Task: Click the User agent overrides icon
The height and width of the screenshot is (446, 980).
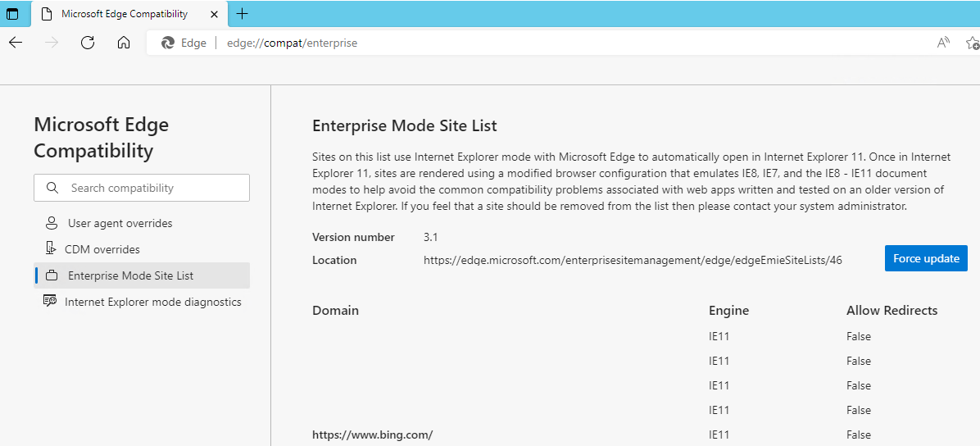Action: coord(52,223)
